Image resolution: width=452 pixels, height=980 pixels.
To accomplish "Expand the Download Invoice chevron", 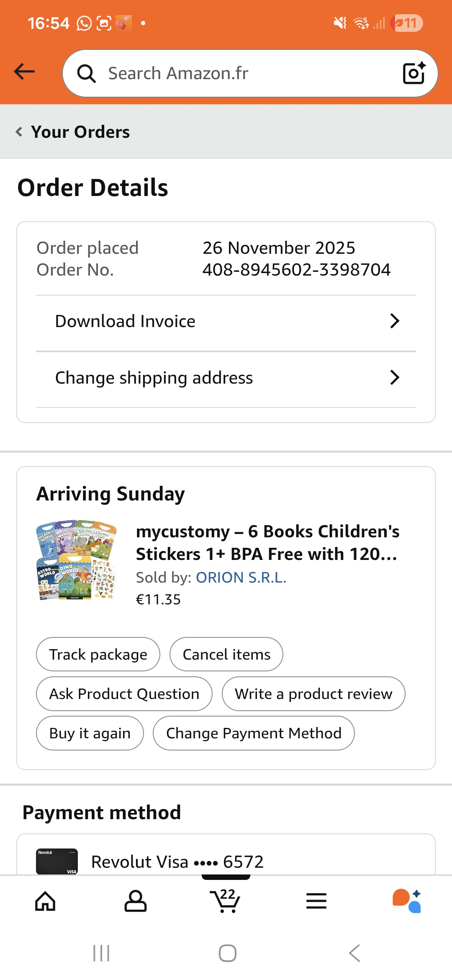I will (x=394, y=321).
